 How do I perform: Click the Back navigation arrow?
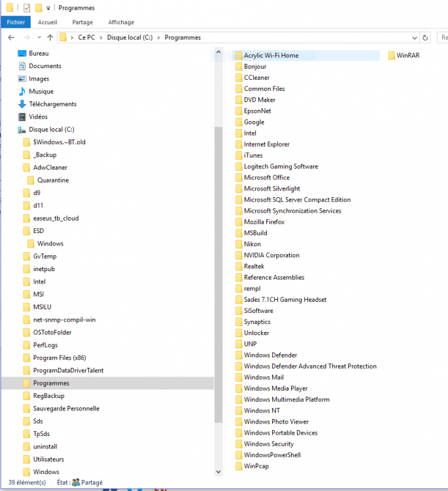click(11, 37)
